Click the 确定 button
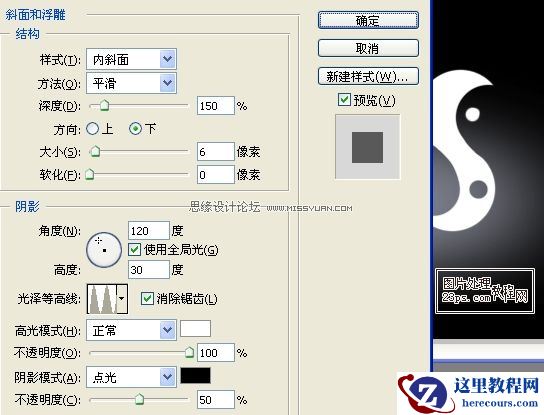 368,20
